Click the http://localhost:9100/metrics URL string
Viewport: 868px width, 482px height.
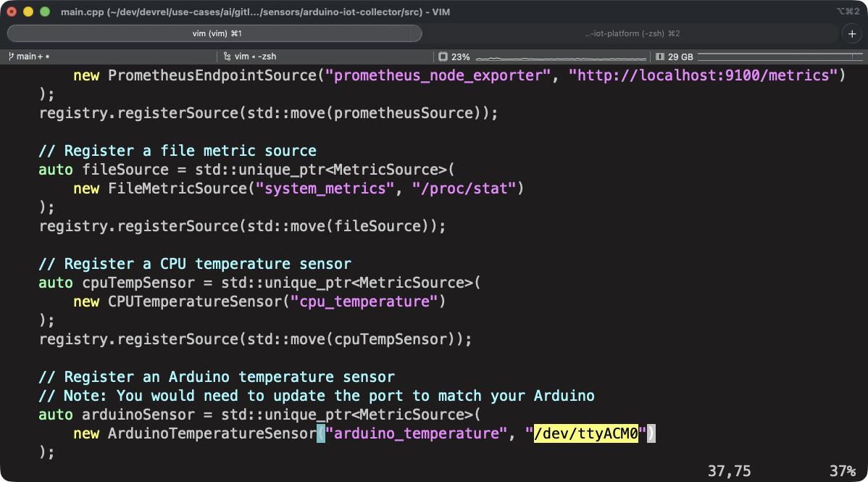click(x=703, y=75)
